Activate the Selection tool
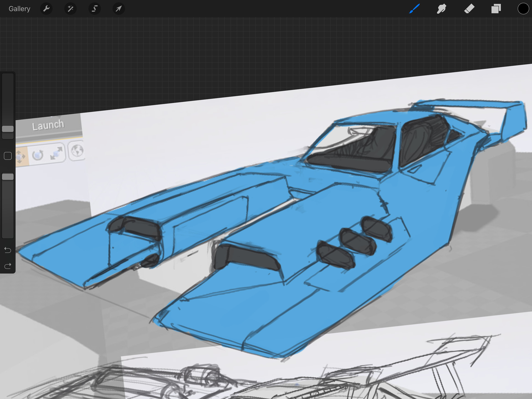 [x=94, y=9]
